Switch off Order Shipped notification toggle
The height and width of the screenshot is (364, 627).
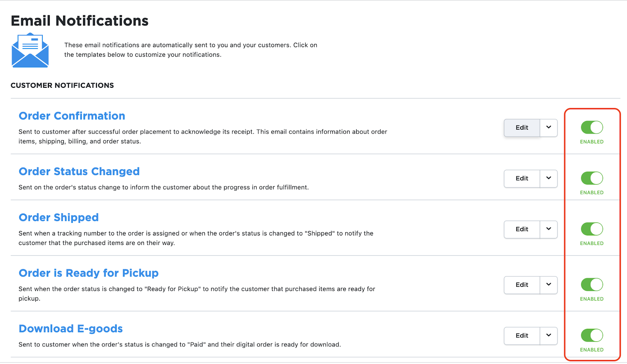click(x=592, y=229)
